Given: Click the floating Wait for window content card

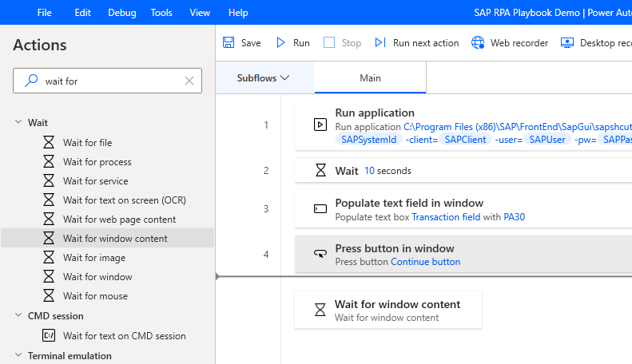Looking at the screenshot, I should (x=388, y=310).
